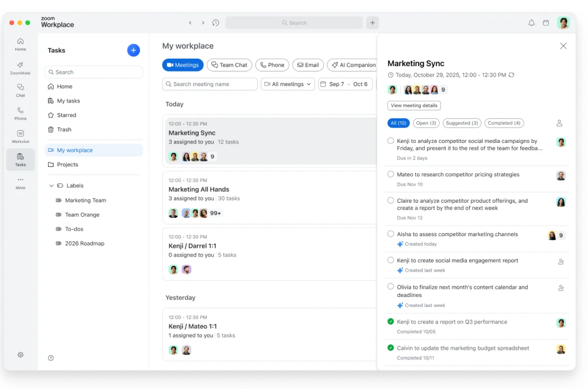Open the Sep 7 - Oct 6 date range
The width and height of the screenshot is (588, 389).
coord(346,84)
